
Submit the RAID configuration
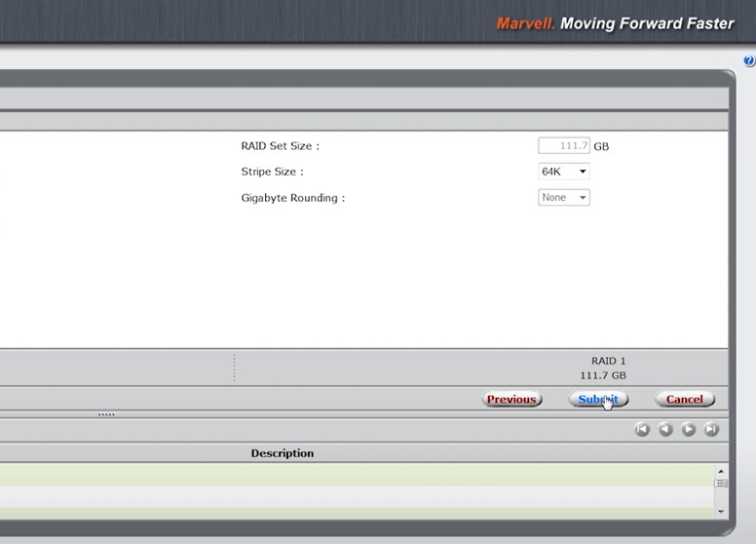pyautogui.click(x=598, y=400)
